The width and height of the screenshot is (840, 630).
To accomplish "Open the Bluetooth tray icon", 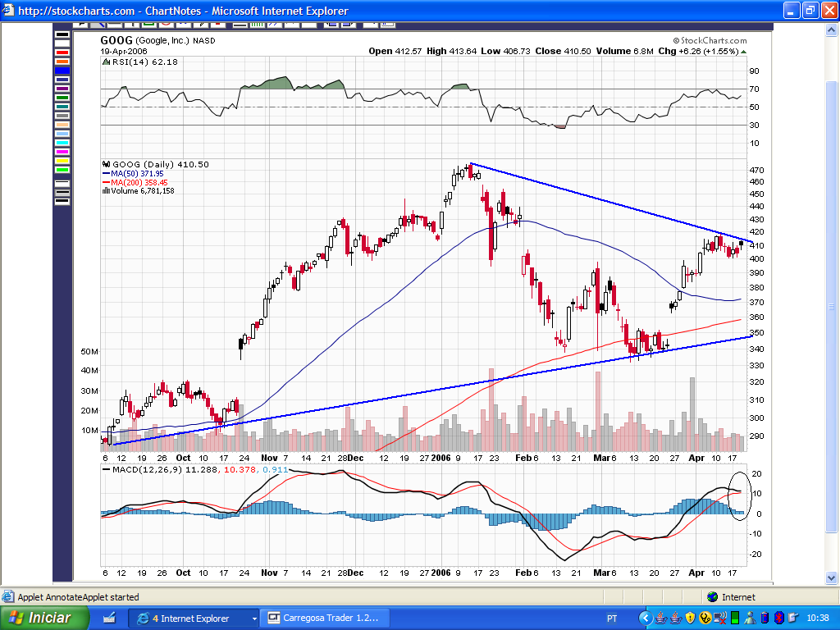I will pyautogui.click(x=779, y=619).
